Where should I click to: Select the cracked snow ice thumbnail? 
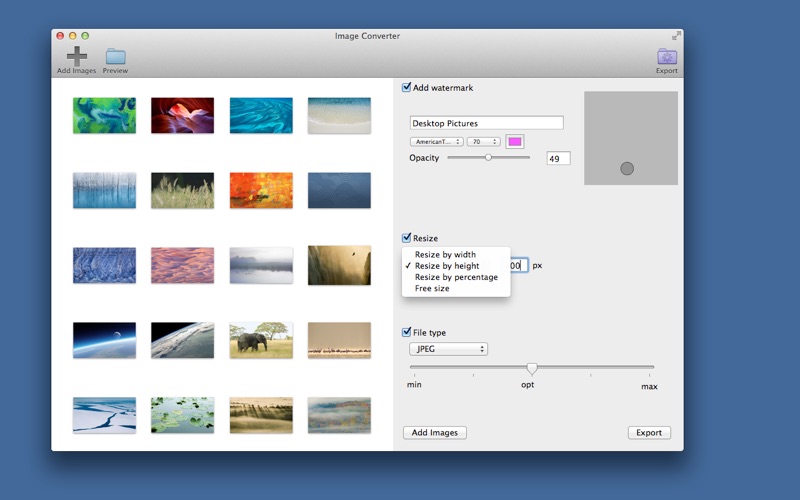coord(105,415)
